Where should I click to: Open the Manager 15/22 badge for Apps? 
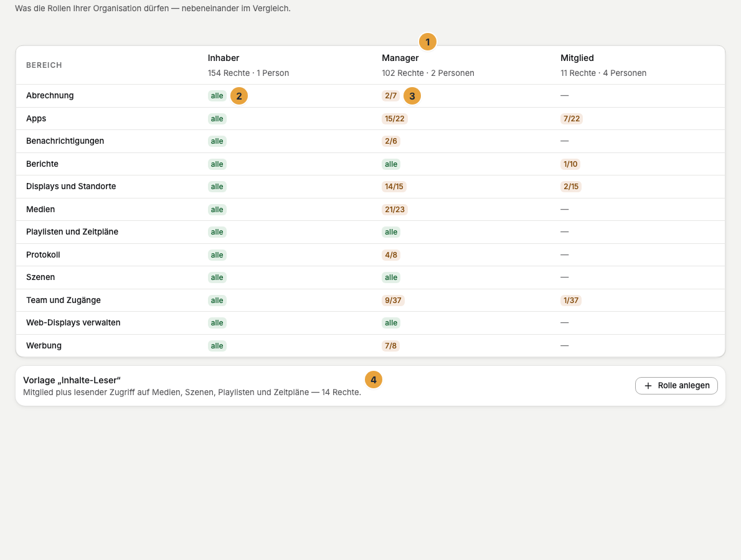(x=395, y=118)
